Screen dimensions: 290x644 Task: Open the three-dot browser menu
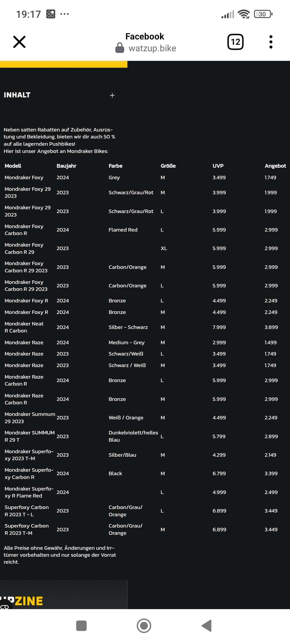(271, 42)
